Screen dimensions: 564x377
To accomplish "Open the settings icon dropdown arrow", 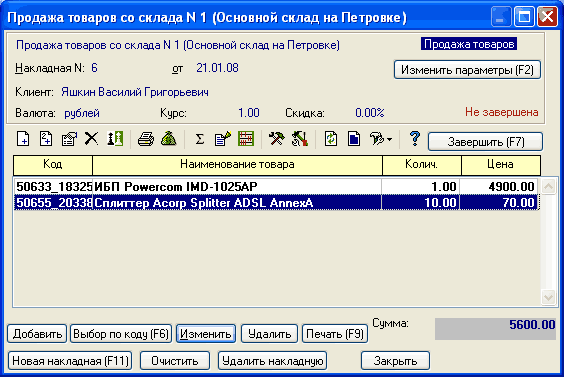I will [x=390, y=139].
